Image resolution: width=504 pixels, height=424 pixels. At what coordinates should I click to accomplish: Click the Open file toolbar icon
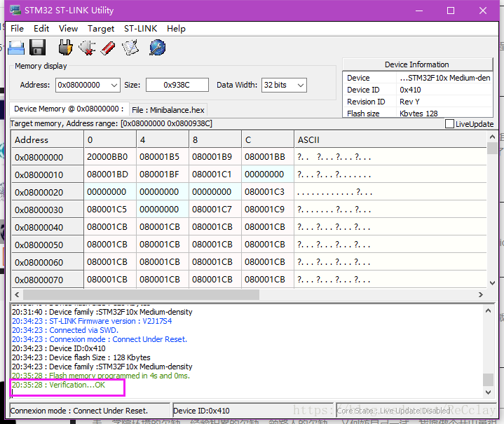click(16, 48)
